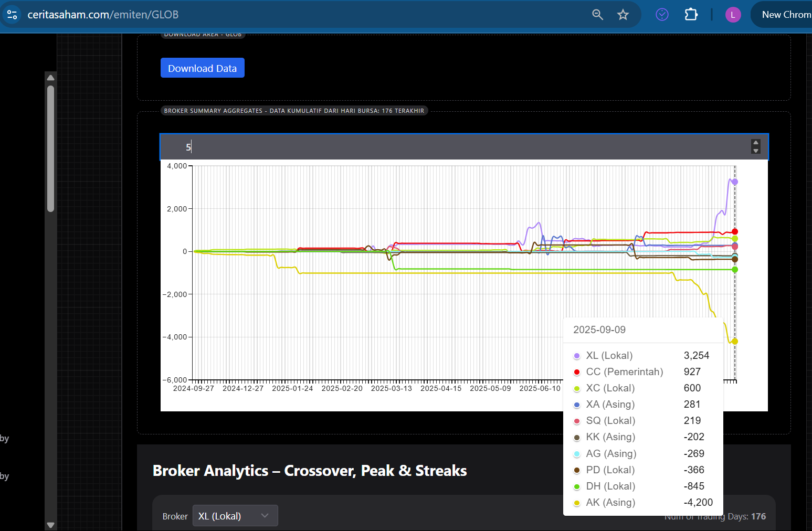Screen dimensions: 812x531
Task: Click the XL (Lokal) purple dot in tooltip
Action: (x=577, y=356)
